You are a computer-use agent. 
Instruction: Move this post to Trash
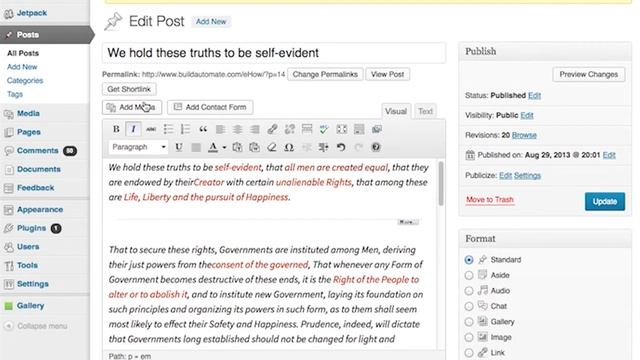click(x=490, y=200)
